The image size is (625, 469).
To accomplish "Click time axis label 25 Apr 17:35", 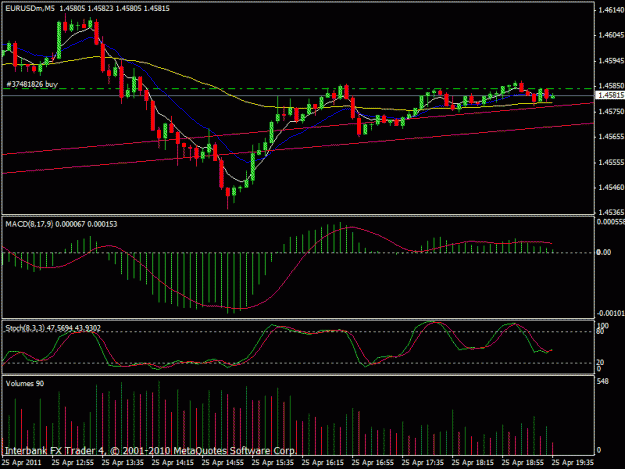I will [423, 462].
